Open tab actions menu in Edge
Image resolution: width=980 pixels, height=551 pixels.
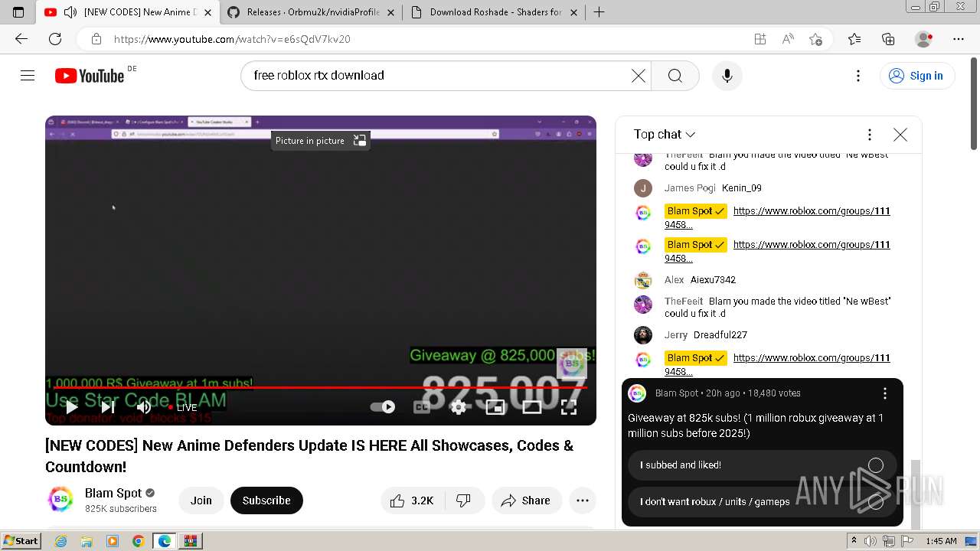pyautogui.click(x=18, y=12)
